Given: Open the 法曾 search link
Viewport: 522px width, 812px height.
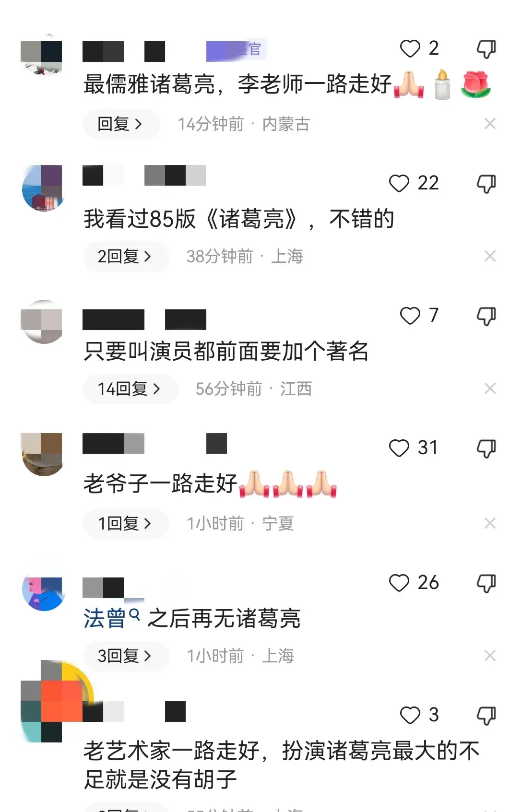Looking at the screenshot, I should click(112, 618).
